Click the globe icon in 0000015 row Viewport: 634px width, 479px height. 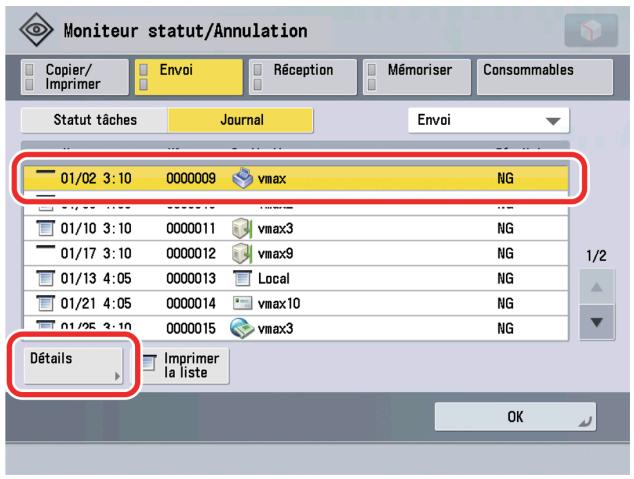pos(242,328)
